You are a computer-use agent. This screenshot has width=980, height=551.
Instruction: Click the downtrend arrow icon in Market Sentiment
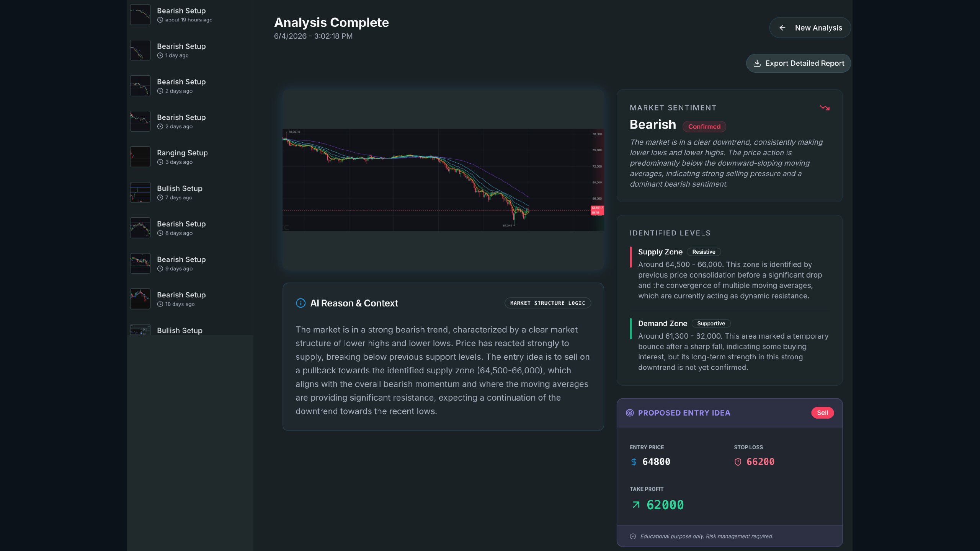click(825, 108)
